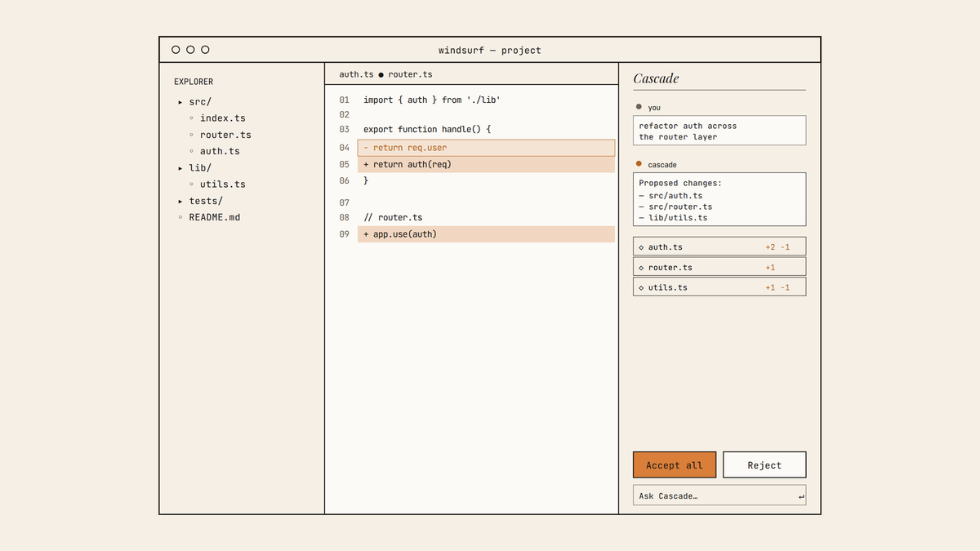Click line number 01 in the gutter

coord(344,100)
